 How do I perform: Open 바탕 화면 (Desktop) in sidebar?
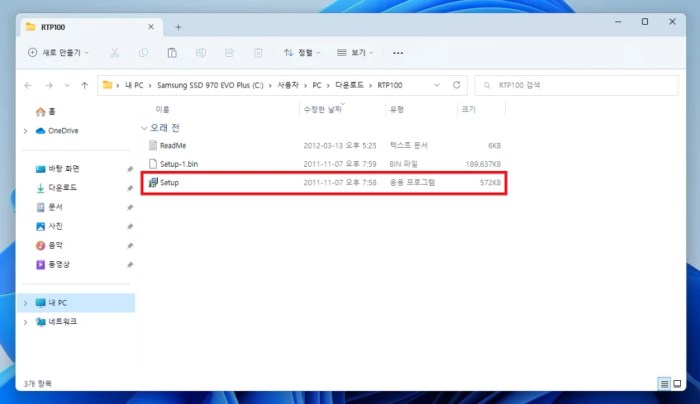pos(57,169)
